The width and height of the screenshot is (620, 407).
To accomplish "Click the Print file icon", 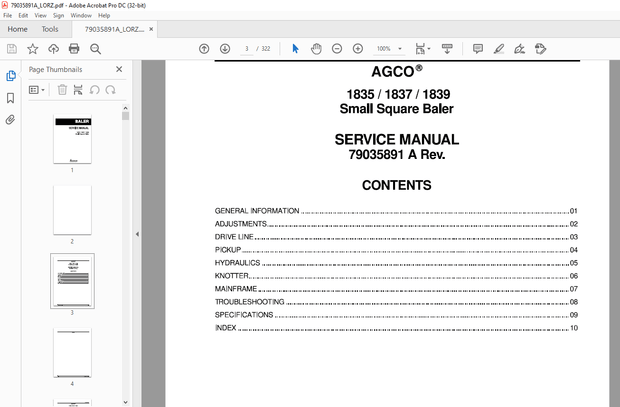I will tap(73, 48).
